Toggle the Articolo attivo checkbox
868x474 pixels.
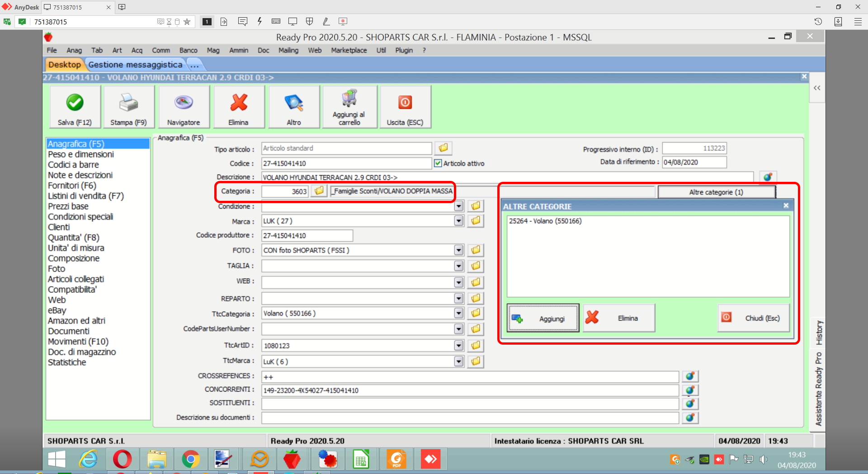[x=438, y=163]
